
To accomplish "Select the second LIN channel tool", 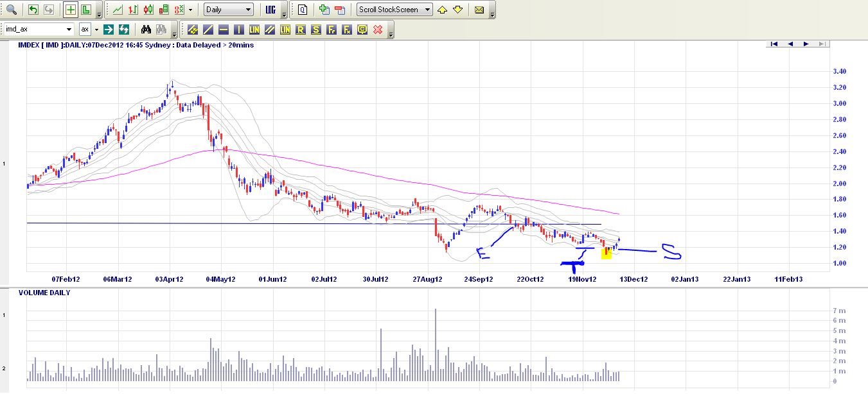I will point(285,29).
